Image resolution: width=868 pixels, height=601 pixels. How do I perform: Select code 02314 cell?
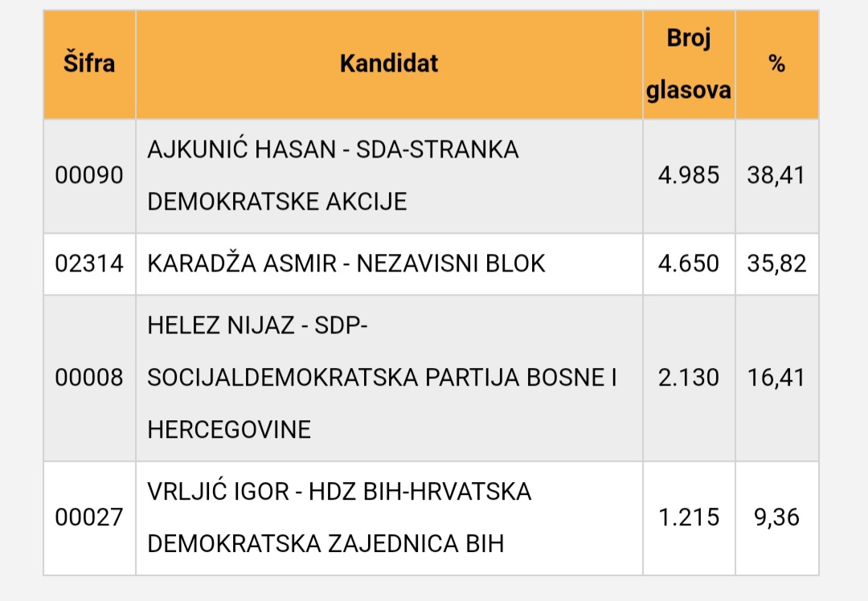point(89,264)
